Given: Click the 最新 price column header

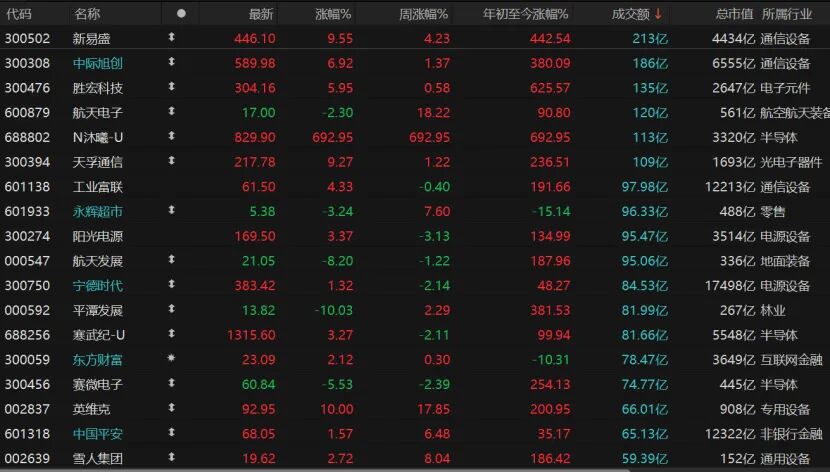Looking at the screenshot, I should click(260, 14).
